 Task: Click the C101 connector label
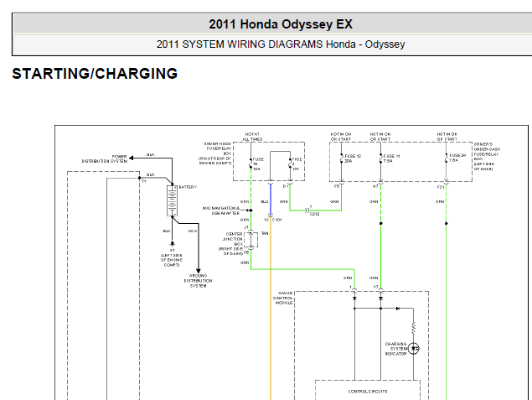(x=276, y=220)
